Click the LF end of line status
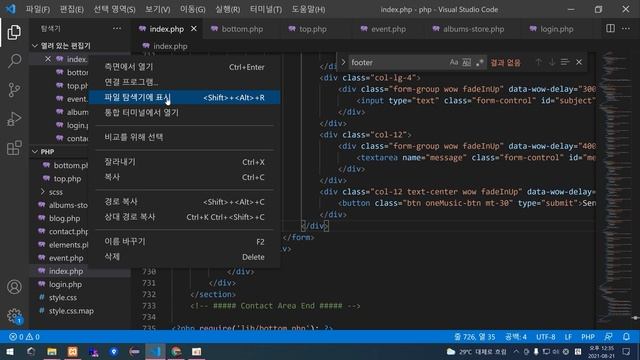Image resolution: width=640 pixels, height=360 pixels. [568, 337]
